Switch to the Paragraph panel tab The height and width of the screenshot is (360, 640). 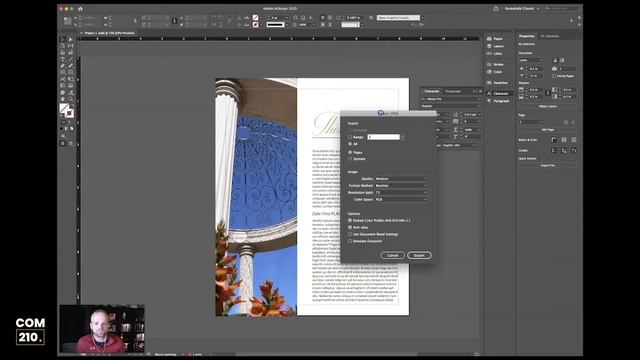(453, 91)
